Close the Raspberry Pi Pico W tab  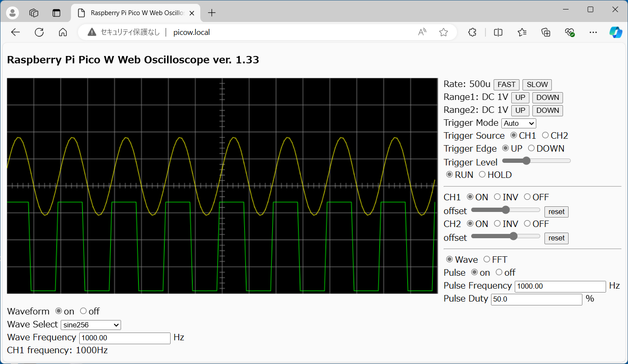[192, 13]
